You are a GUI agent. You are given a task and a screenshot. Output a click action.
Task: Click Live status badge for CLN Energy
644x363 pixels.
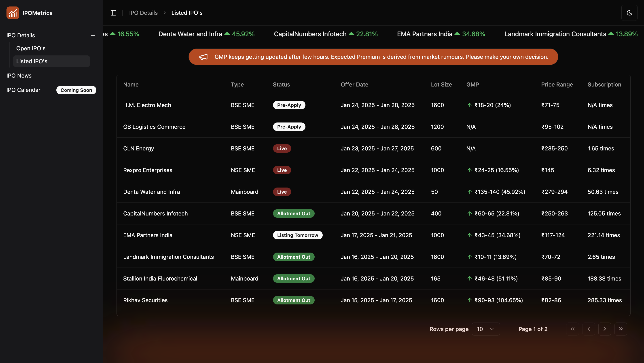coord(282,148)
